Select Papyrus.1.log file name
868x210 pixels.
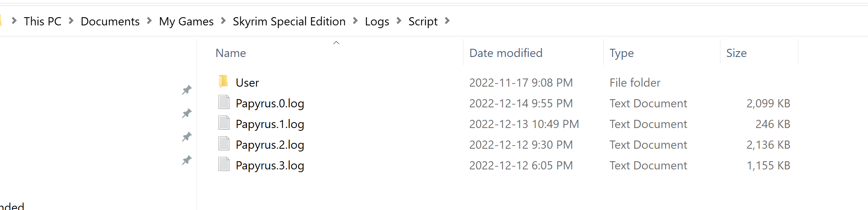pyautogui.click(x=270, y=124)
